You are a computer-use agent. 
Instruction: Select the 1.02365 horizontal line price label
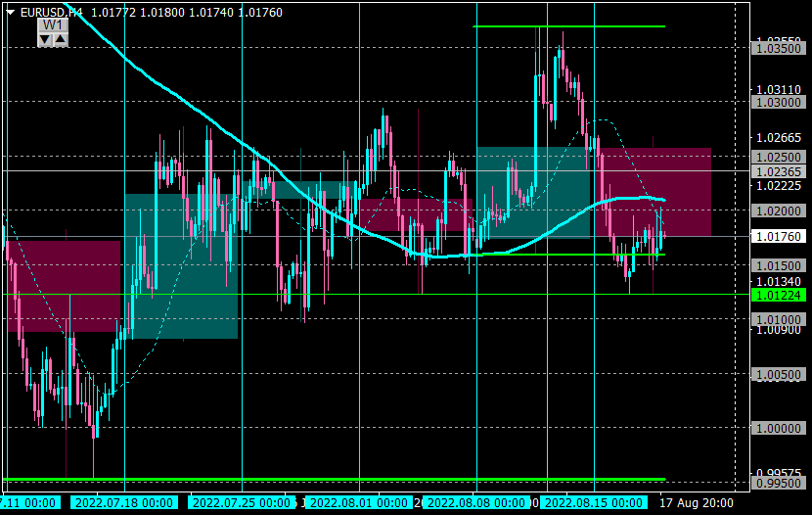[x=779, y=171]
